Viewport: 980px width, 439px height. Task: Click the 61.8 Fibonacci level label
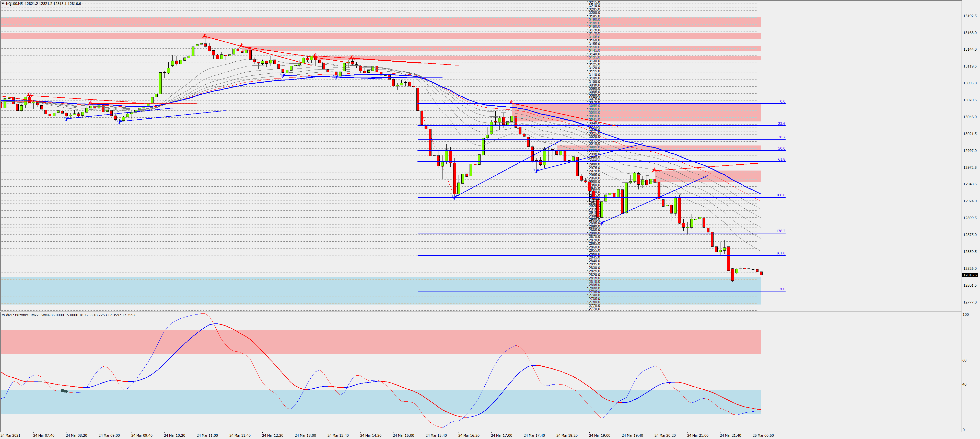click(x=781, y=160)
